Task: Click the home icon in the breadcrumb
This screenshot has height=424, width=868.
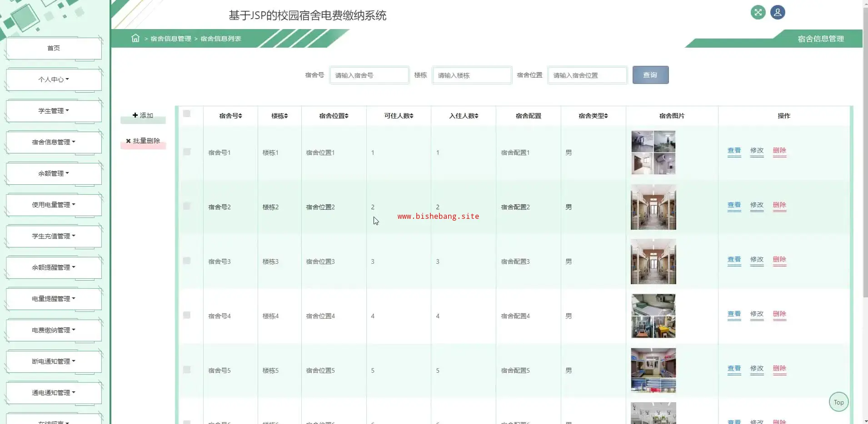Action: [x=135, y=38]
